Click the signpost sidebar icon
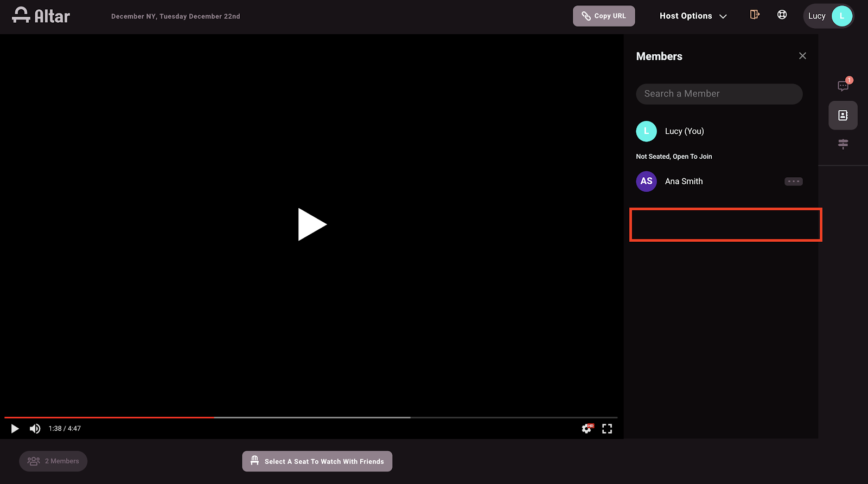Viewport: 868px width, 484px height. point(843,144)
